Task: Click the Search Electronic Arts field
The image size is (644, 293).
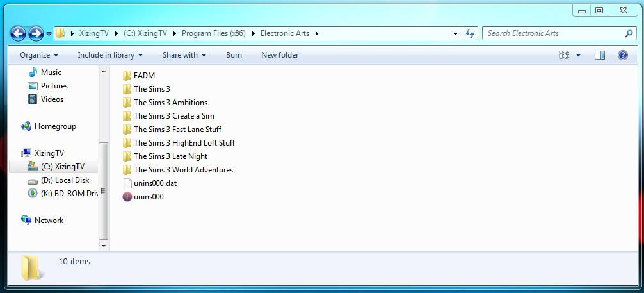Action: point(554,34)
